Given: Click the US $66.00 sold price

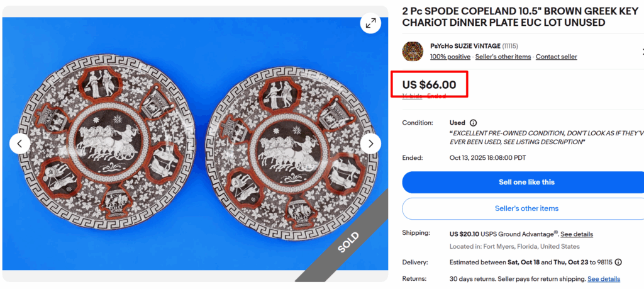Looking at the screenshot, I should 429,84.
